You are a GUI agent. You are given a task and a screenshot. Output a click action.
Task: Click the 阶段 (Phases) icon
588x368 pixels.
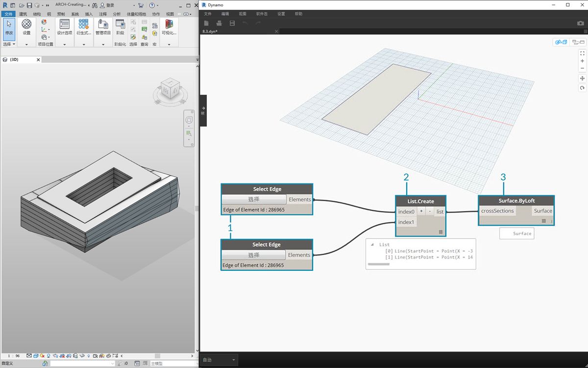click(120, 27)
